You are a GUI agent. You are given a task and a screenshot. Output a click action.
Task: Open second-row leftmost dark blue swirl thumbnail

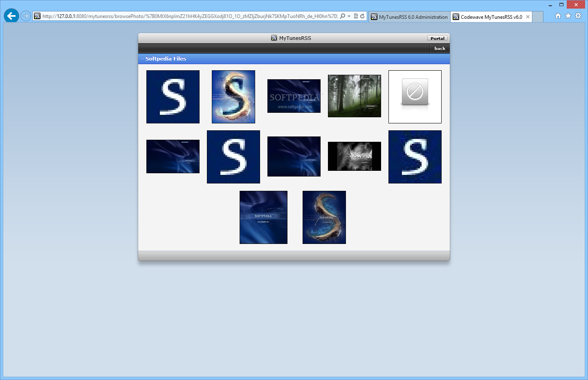(x=173, y=156)
